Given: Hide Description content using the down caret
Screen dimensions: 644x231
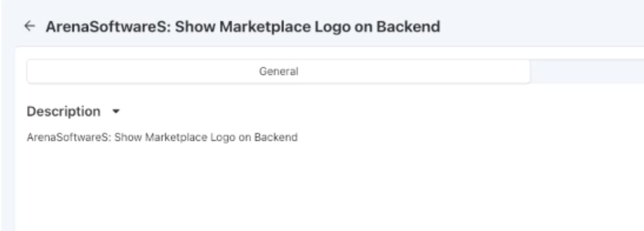Looking at the screenshot, I should [116, 111].
